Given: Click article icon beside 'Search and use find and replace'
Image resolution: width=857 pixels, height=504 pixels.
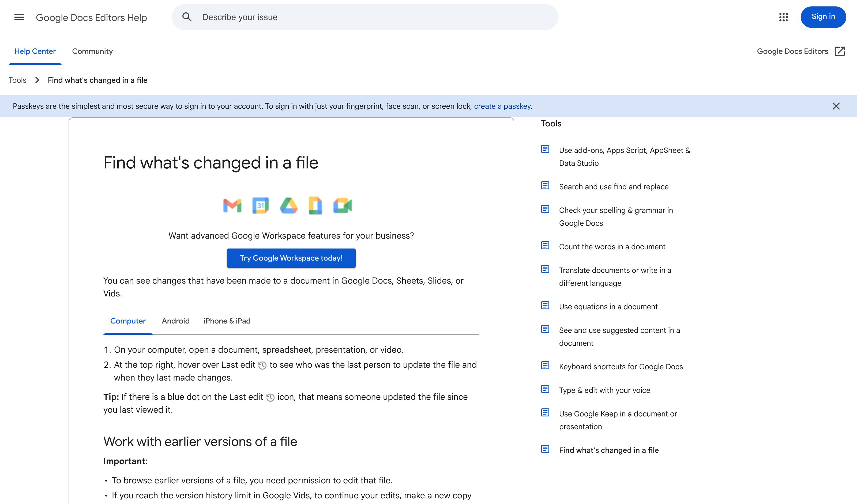Looking at the screenshot, I should 545,186.
